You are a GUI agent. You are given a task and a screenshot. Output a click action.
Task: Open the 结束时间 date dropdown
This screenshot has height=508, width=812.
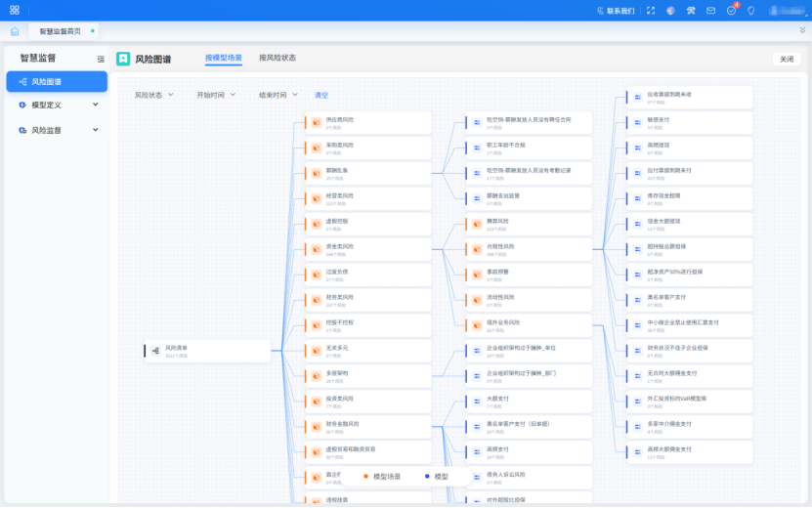[278, 96]
